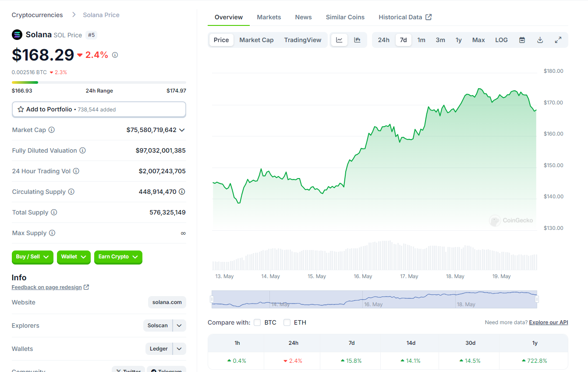This screenshot has width=588, height=372.
Task: Switch to the line chart view icon
Action: (339, 40)
